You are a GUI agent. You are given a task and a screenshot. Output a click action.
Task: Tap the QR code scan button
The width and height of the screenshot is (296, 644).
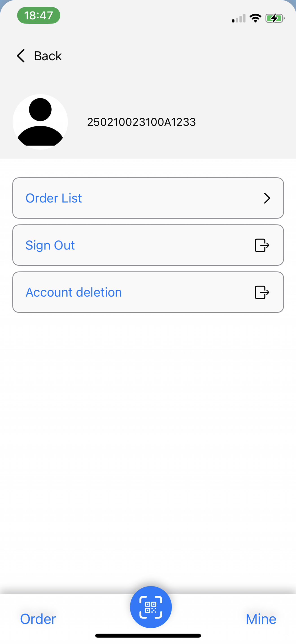(151, 607)
